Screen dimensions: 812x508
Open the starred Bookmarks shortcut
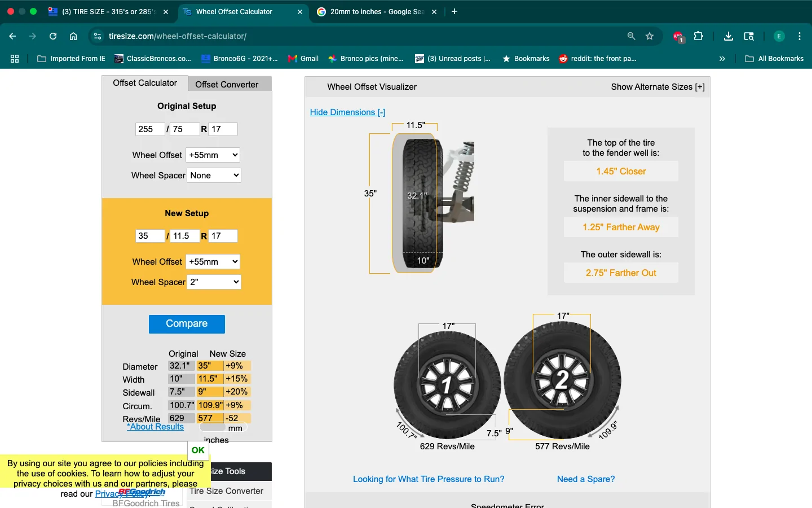pyautogui.click(x=526, y=59)
